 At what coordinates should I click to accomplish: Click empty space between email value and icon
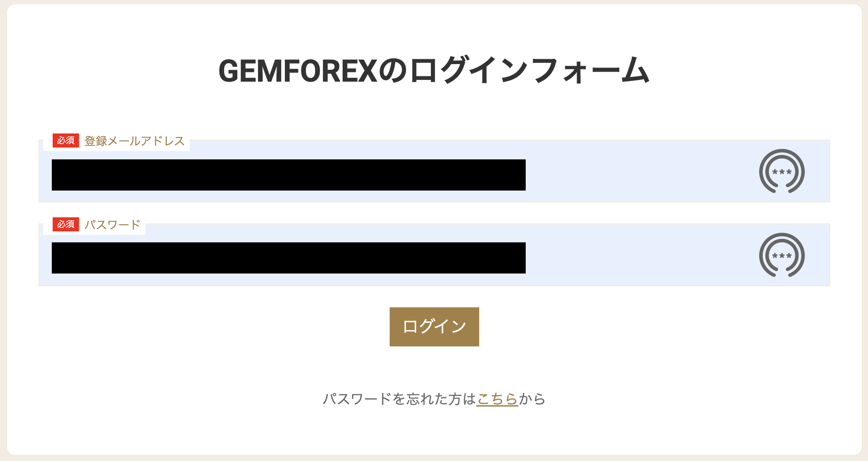pos(641,175)
